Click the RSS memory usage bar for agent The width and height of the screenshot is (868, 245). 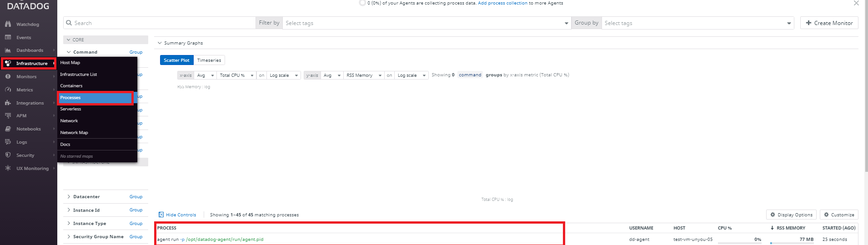click(792, 243)
